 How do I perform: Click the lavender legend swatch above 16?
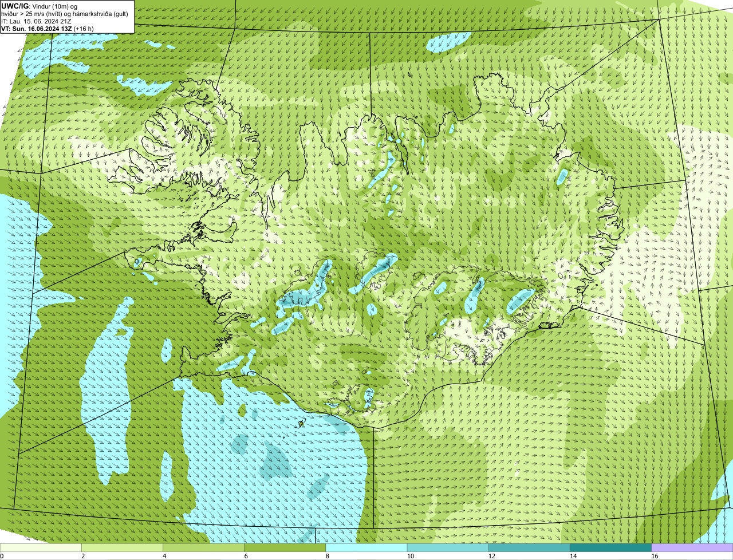(692, 547)
